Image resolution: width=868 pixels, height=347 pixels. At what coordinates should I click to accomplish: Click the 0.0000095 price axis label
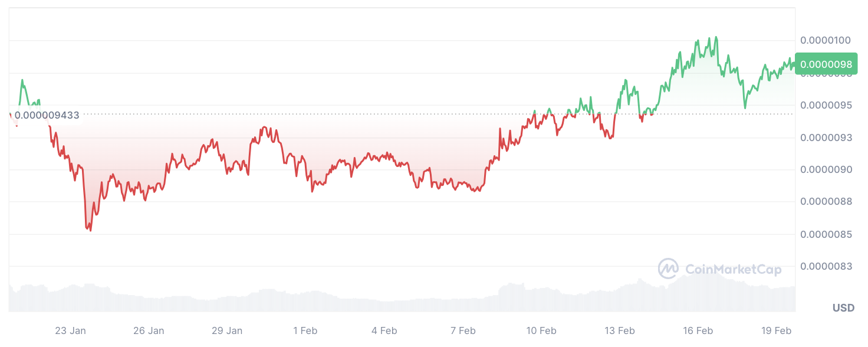point(826,105)
